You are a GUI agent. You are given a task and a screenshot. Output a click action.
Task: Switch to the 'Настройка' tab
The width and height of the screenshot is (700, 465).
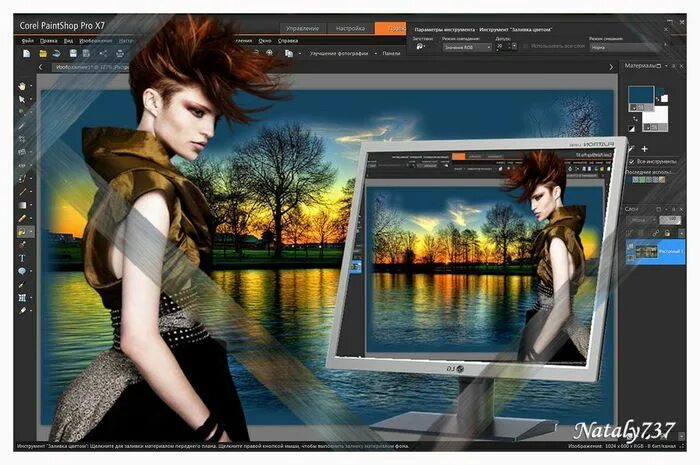pyautogui.click(x=350, y=28)
